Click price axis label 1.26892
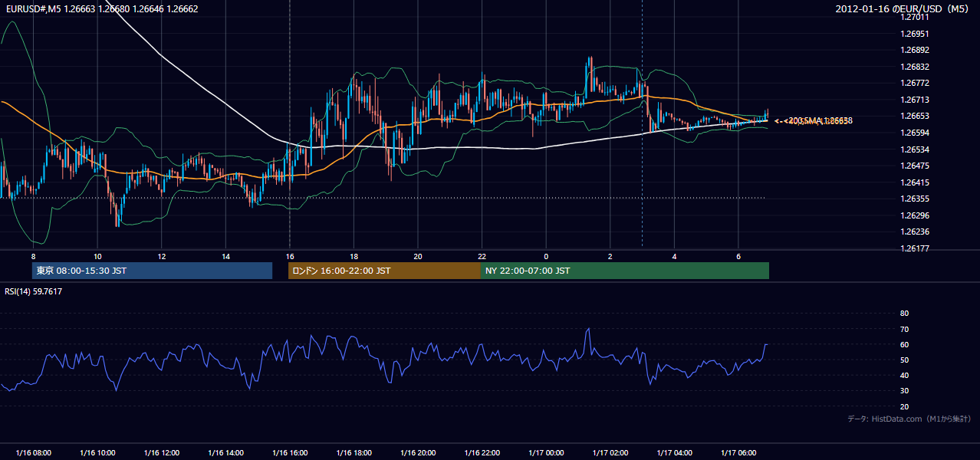 914,51
